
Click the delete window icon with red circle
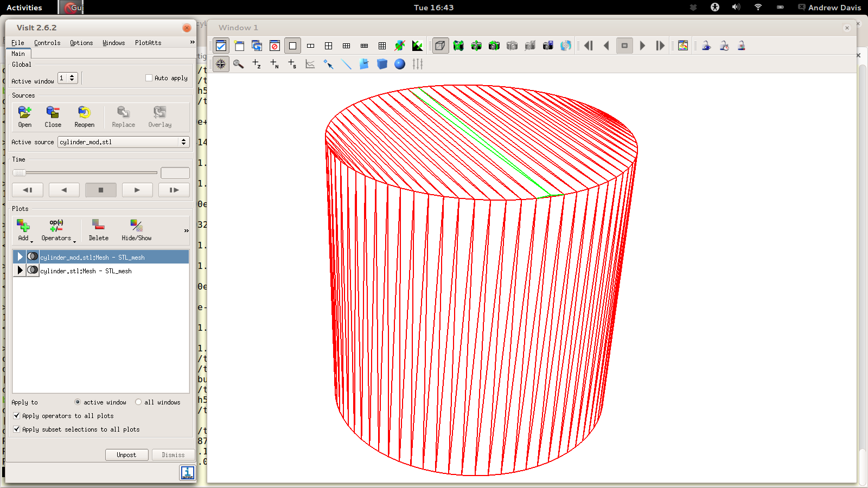coord(275,46)
